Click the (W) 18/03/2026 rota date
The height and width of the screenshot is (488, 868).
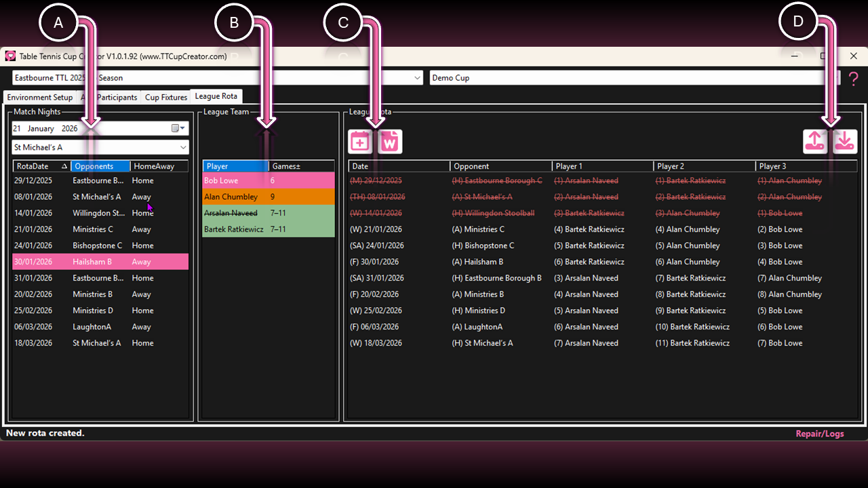376,343
